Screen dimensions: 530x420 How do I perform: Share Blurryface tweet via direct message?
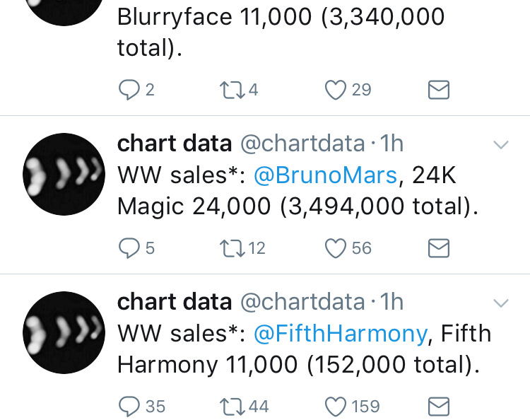(439, 90)
